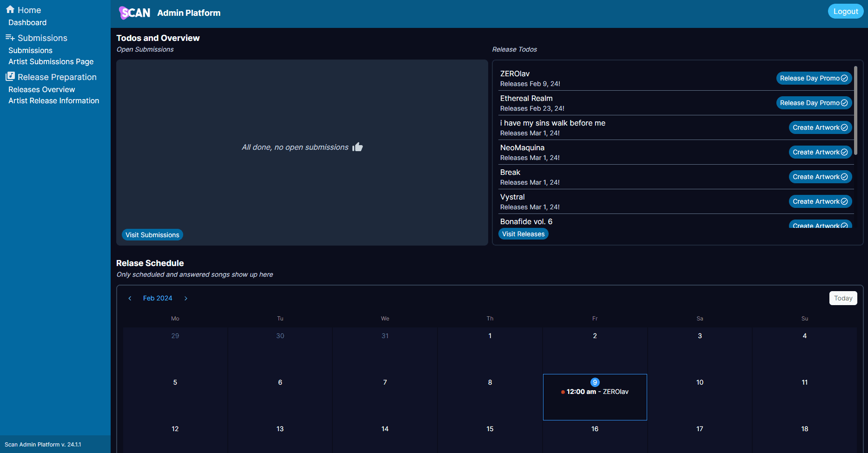868x453 pixels.
Task: Click the Ethereal Realm release title
Action: 526,98
